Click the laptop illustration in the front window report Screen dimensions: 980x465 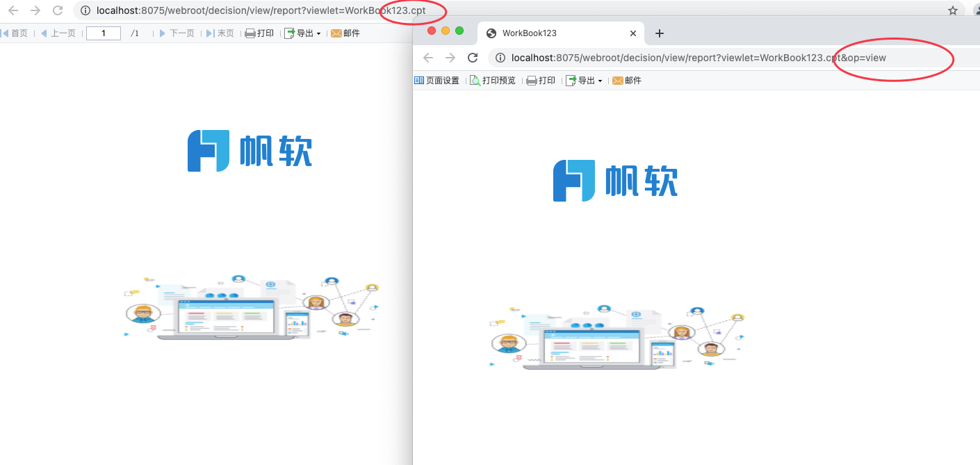tap(617, 336)
